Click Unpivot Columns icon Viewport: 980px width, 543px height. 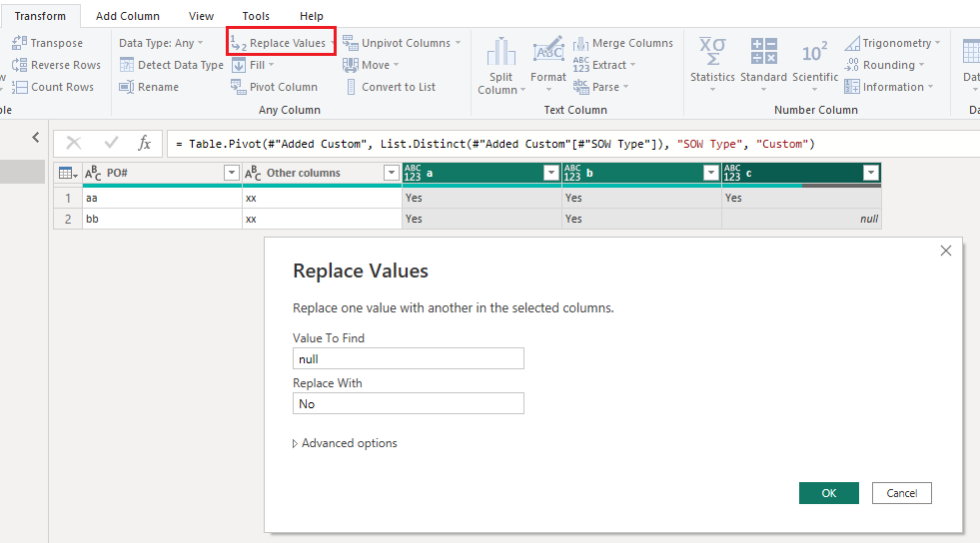tap(350, 43)
